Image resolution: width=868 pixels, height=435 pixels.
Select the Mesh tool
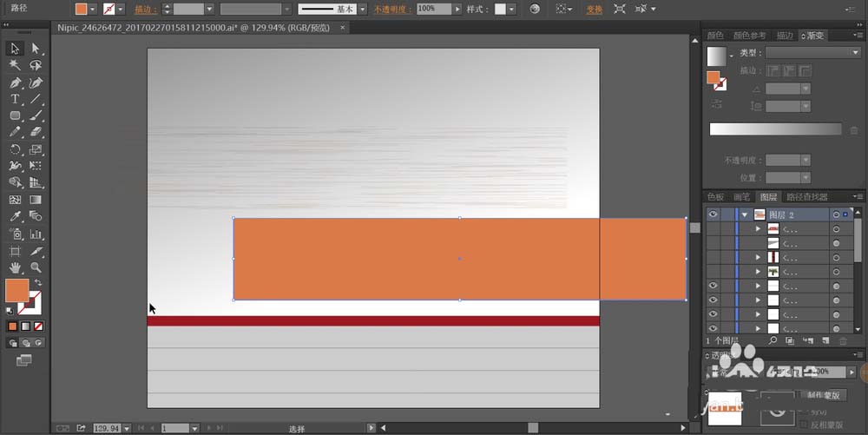point(15,200)
